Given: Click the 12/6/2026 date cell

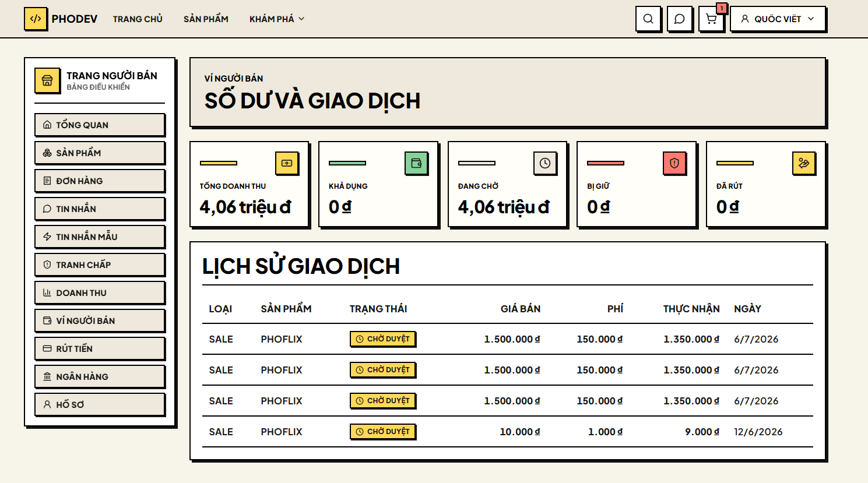Looking at the screenshot, I should click(758, 432).
